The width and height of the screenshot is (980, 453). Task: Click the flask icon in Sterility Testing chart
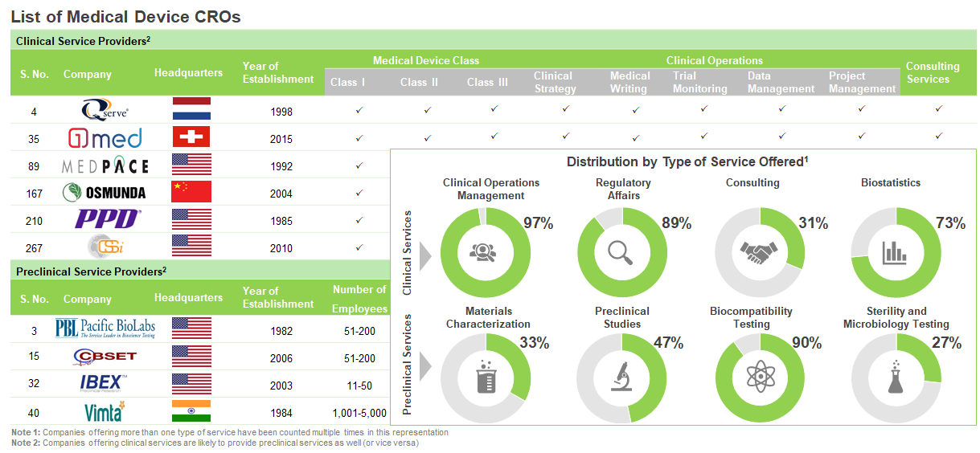point(895,377)
